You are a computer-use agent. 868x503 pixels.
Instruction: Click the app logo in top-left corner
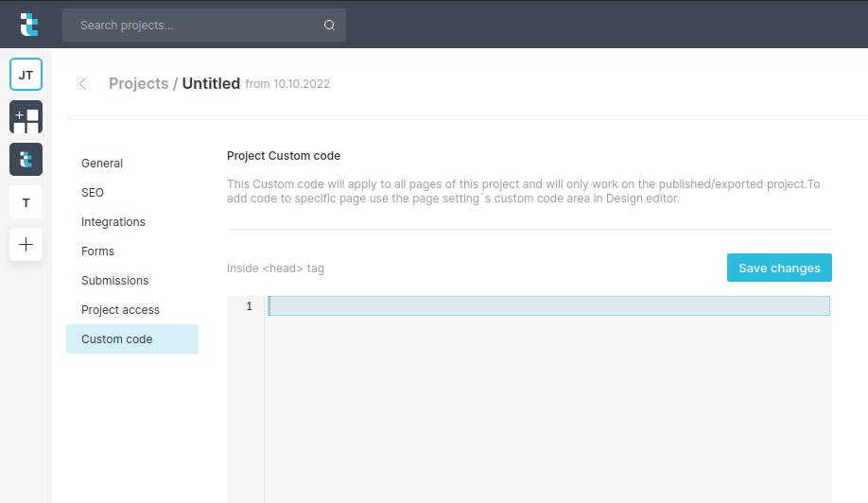coord(29,25)
